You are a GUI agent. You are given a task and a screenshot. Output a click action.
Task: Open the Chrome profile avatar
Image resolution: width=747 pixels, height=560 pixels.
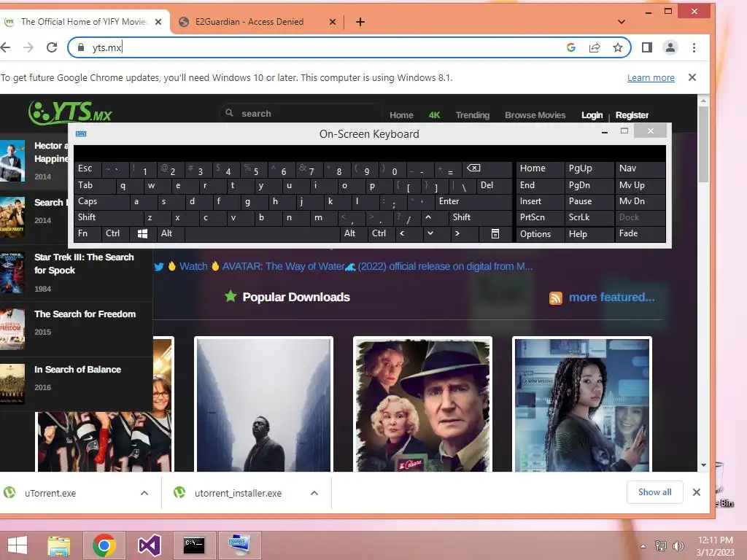click(670, 47)
